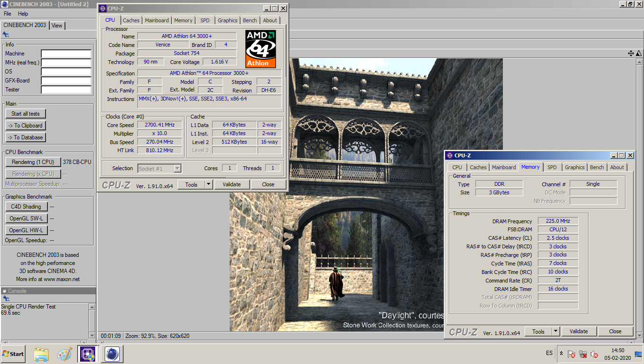The height and width of the screenshot is (364, 644).
Task: Open Windows Explorer from the taskbar
Action: (x=41, y=354)
